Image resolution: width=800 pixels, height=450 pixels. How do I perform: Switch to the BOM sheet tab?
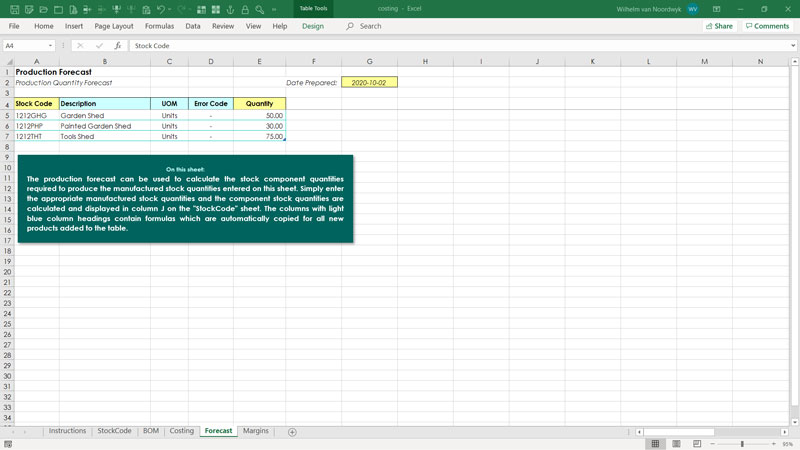(x=151, y=431)
